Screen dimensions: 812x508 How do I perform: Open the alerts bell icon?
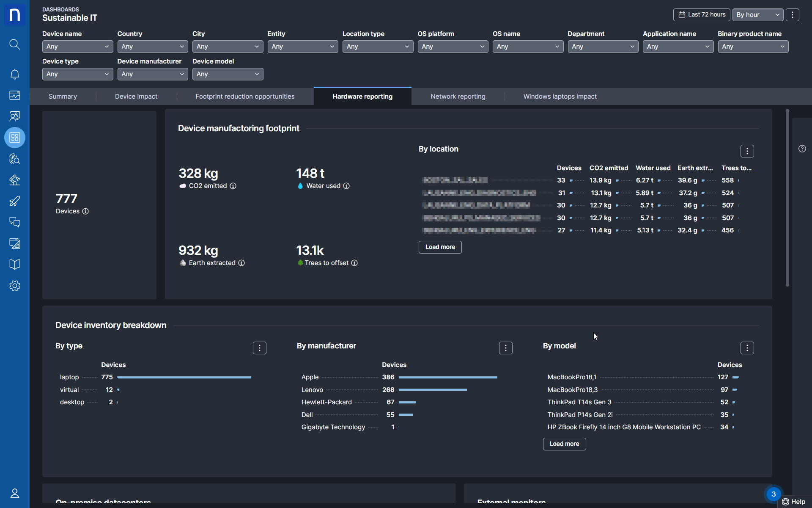point(14,74)
